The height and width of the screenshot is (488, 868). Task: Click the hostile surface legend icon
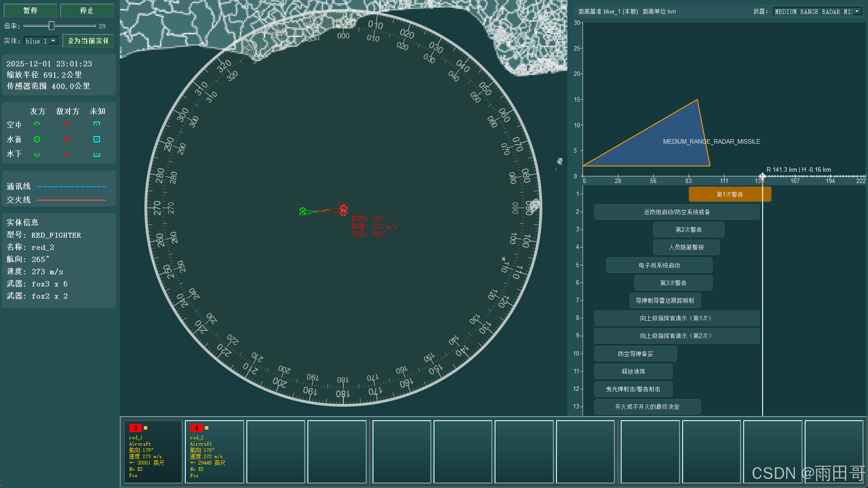point(67,139)
